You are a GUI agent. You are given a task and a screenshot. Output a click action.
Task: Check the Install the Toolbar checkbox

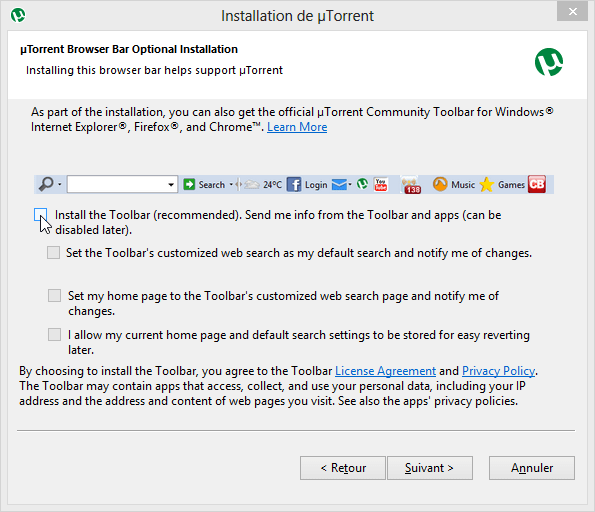41,215
